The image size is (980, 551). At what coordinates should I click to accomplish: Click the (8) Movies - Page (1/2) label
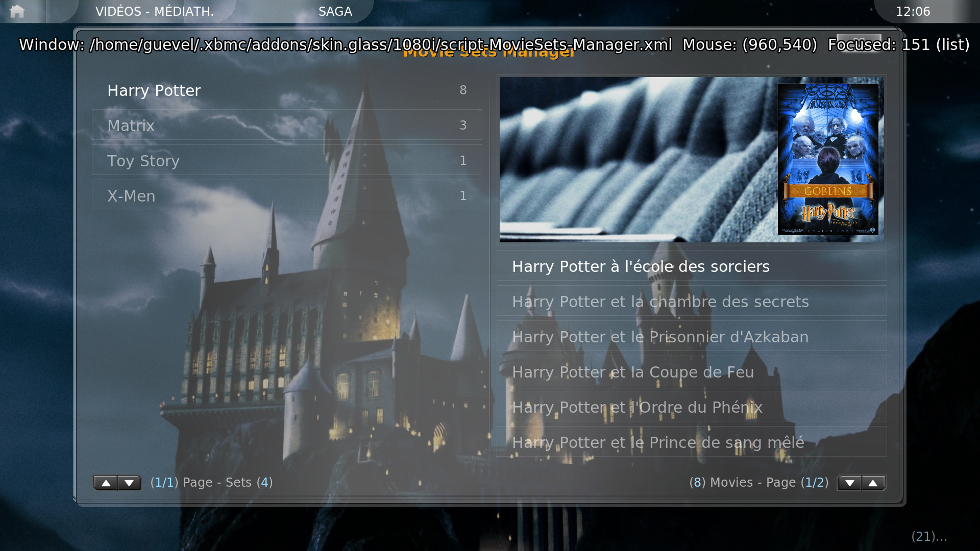pyautogui.click(x=759, y=482)
